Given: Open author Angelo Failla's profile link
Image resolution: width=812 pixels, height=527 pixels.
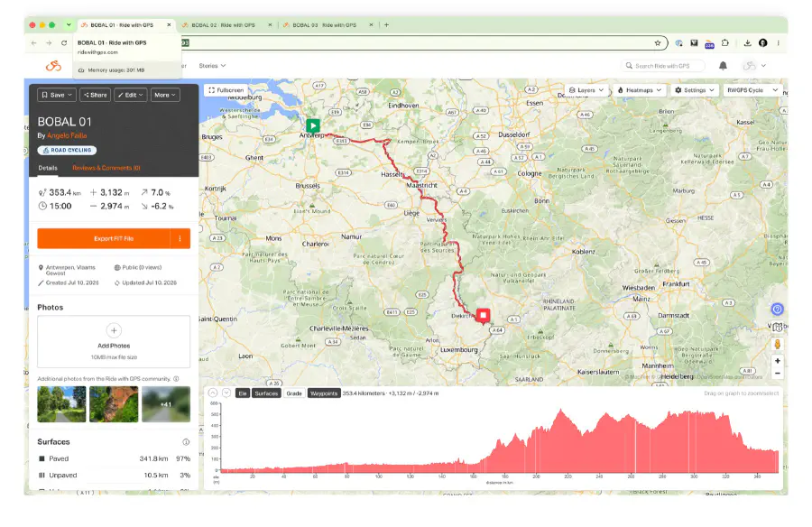Looking at the screenshot, I should [67, 135].
